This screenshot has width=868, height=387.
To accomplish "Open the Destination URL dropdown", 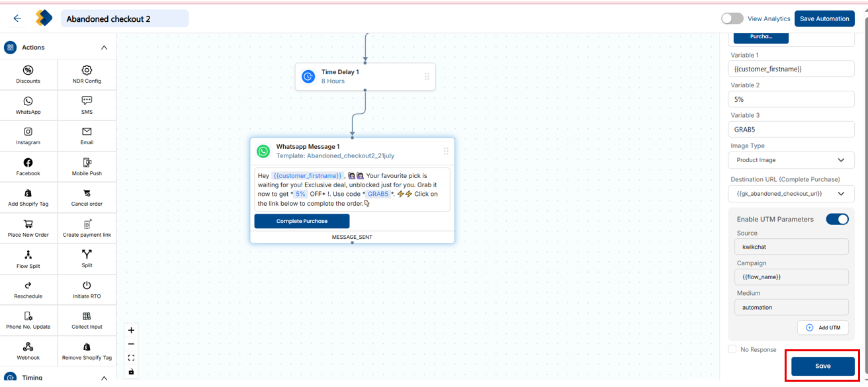I will click(792, 194).
